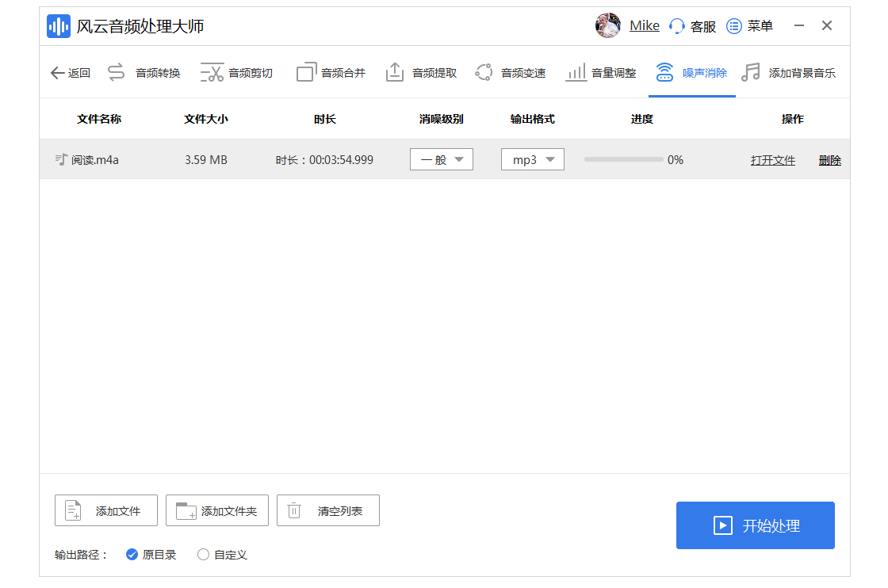Click the menu list icon

click(x=734, y=26)
